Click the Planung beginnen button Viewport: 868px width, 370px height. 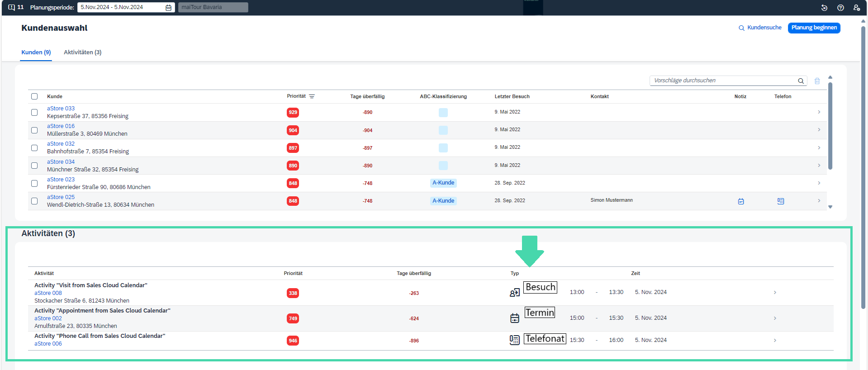point(814,28)
